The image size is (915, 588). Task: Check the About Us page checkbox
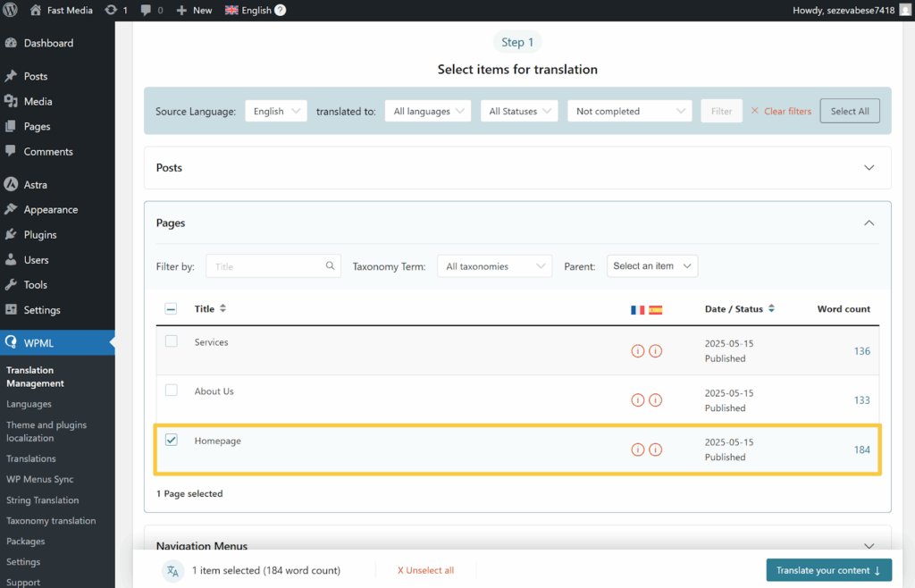click(172, 391)
